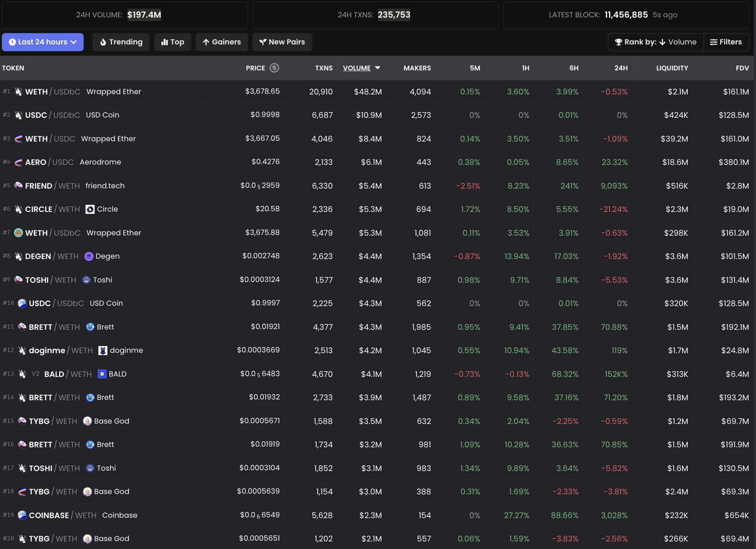The height and width of the screenshot is (549, 756).
Task: Sort table by FDV column
Action: tap(742, 68)
